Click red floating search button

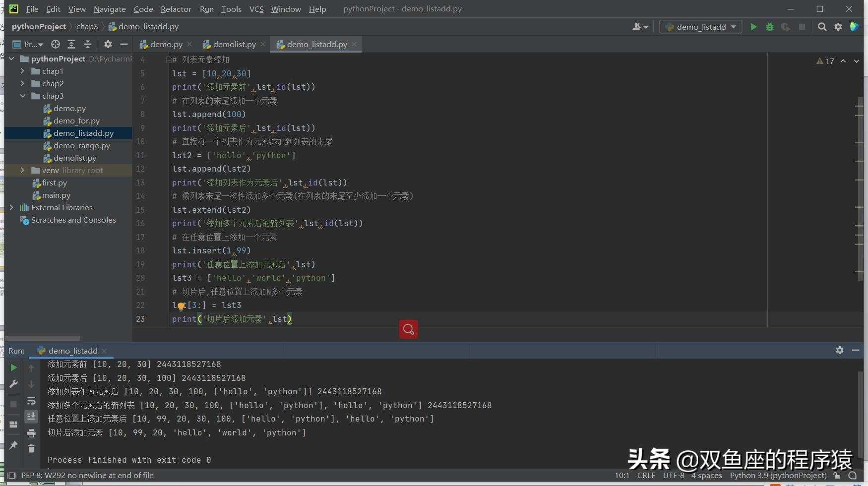click(x=409, y=329)
